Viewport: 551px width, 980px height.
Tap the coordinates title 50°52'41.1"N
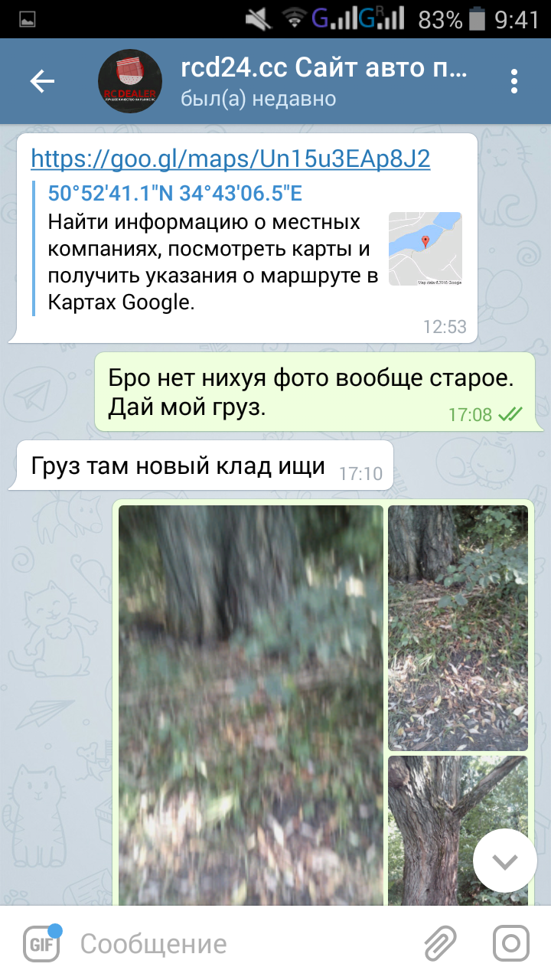[x=175, y=192]
